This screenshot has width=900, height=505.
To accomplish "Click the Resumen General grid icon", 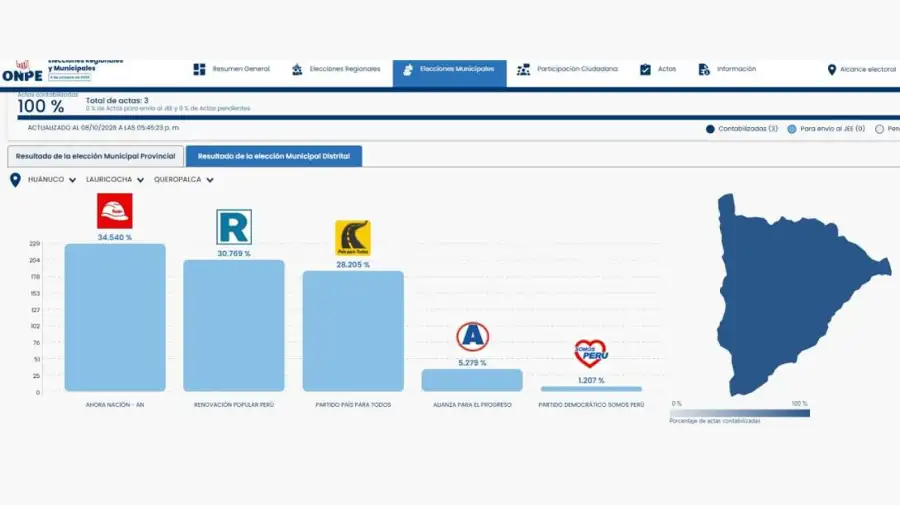I will (x=199, y=69).
